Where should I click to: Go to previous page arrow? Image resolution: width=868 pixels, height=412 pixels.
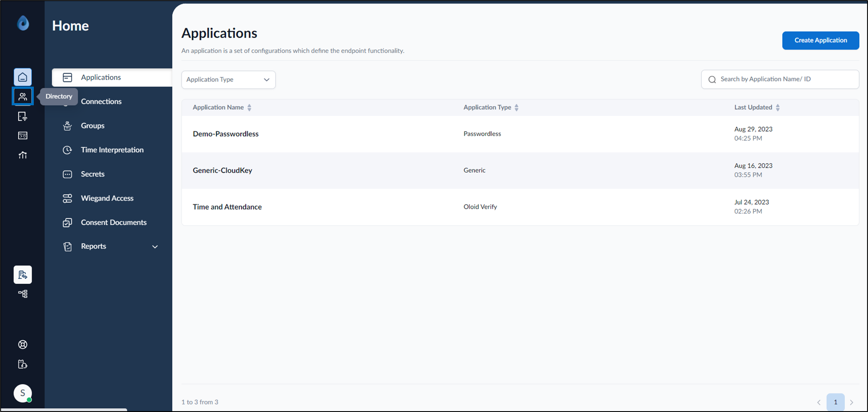coord(819,402)
